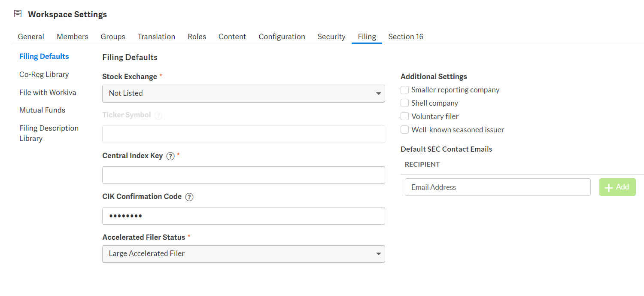Tick the Well-known seasoned issuer checkbox
The image size is (644, 296).
(x=404, y=130)
